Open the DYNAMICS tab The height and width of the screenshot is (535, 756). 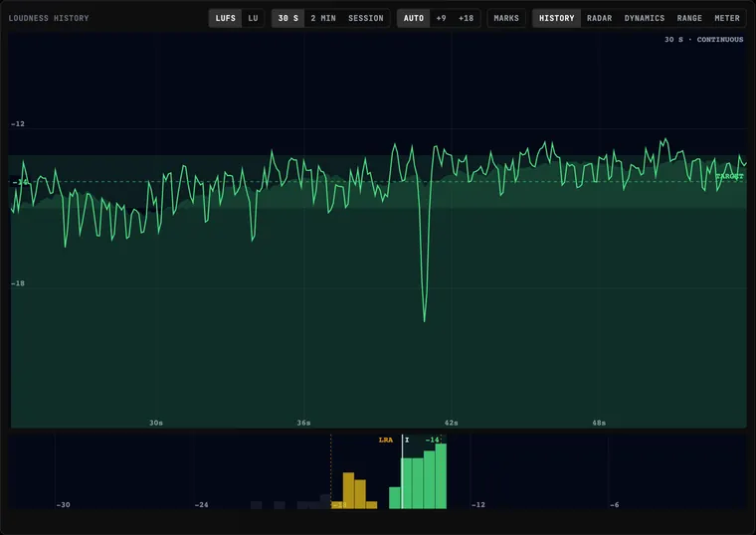(645, 18)
